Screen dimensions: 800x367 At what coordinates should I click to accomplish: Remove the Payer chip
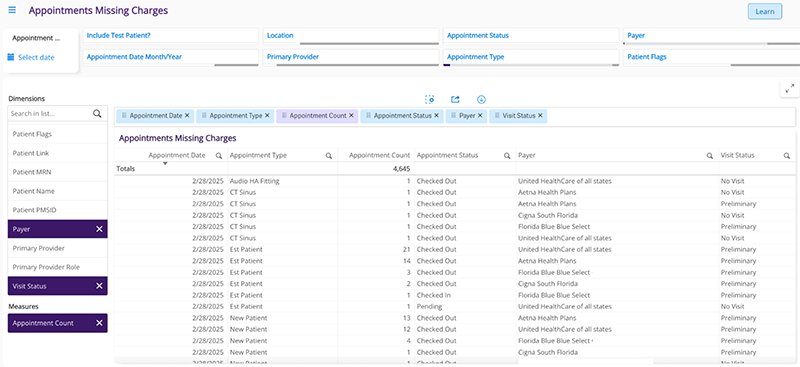pos(480,116)
